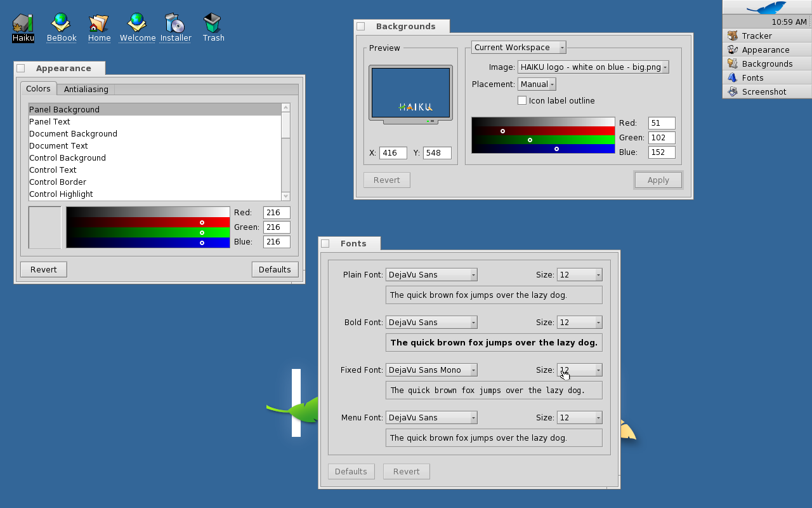Click the X position input field

[x=393, y=153]
